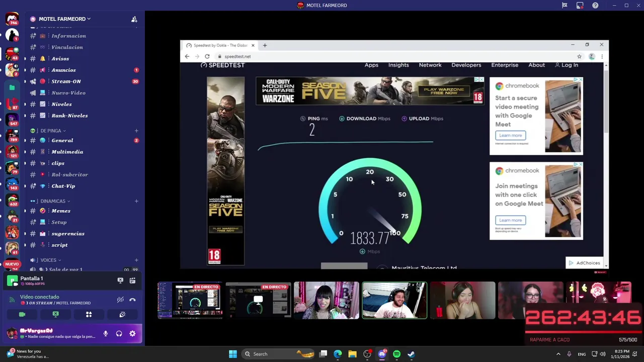Open the soundboard button
The image size is (644, 362).
coord(122,314)
